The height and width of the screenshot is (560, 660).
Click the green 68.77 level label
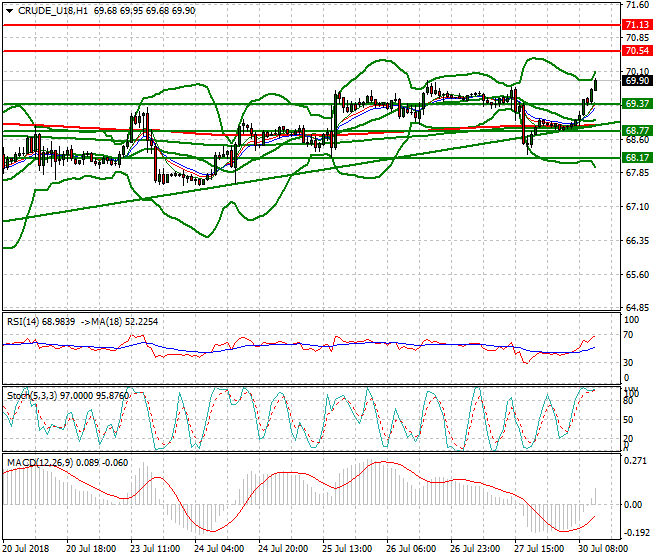tap(637, 131)
